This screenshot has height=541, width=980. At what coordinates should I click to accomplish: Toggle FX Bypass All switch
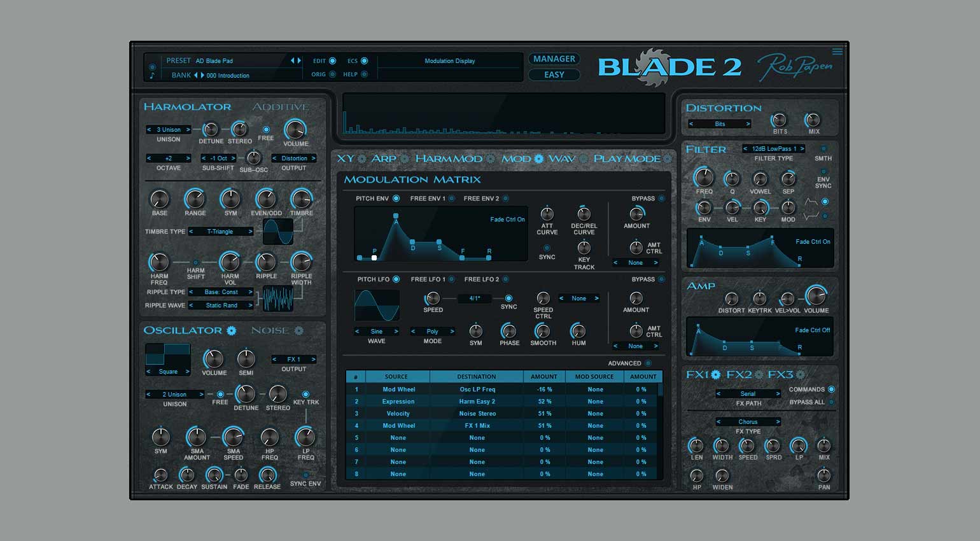point(831,402)
